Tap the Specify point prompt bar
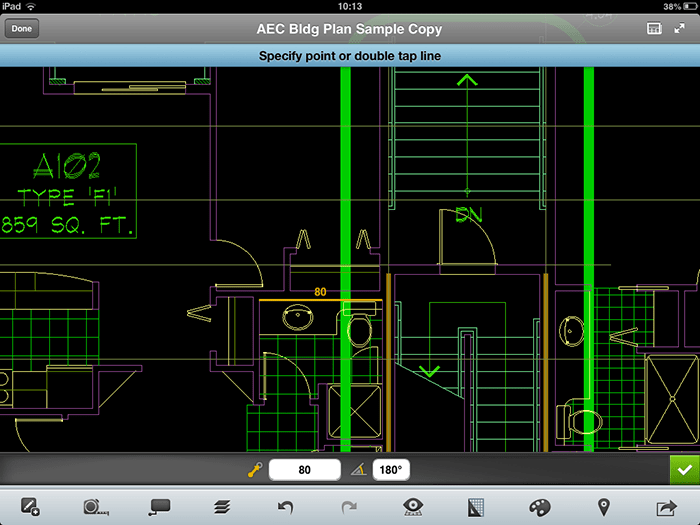700x525 pixels. click(x=350, y=56)
